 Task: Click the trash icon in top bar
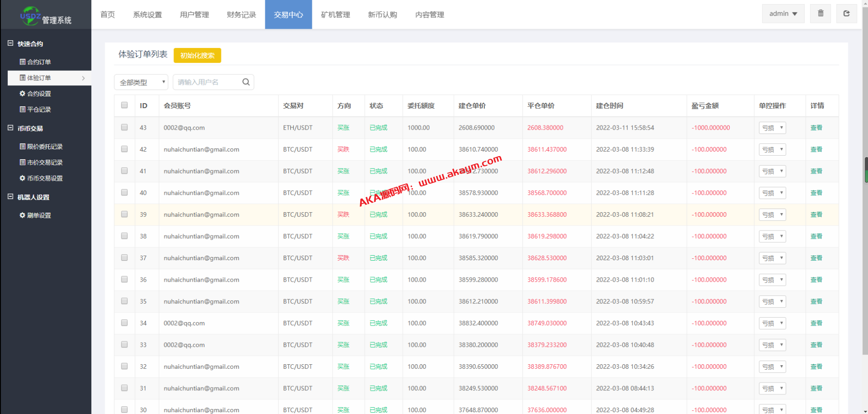(821, 14)
